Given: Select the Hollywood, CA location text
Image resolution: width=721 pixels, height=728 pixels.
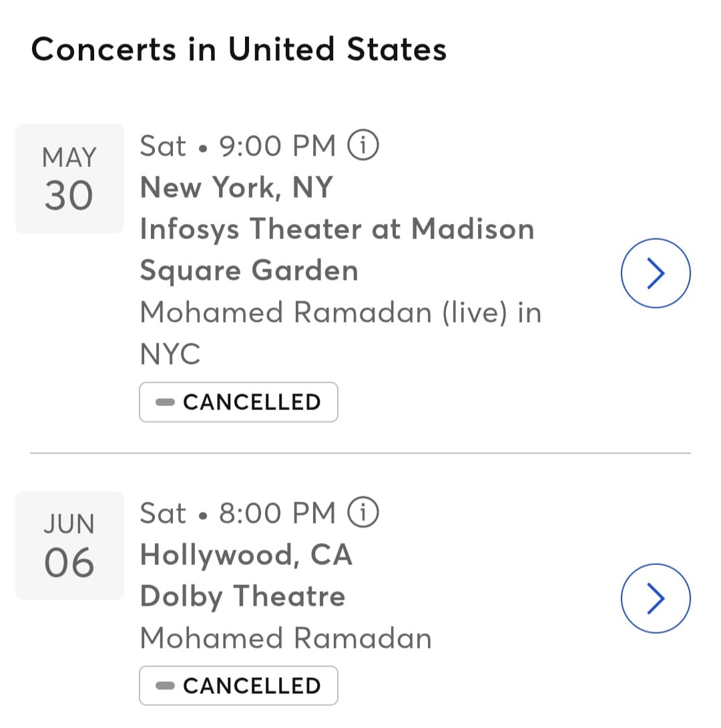Looking at the screenshot, I should [246, 555].
